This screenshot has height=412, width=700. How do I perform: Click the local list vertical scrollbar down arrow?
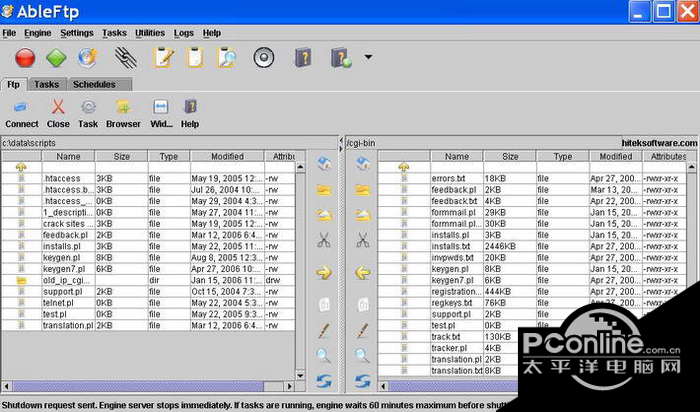click(300, 375)
